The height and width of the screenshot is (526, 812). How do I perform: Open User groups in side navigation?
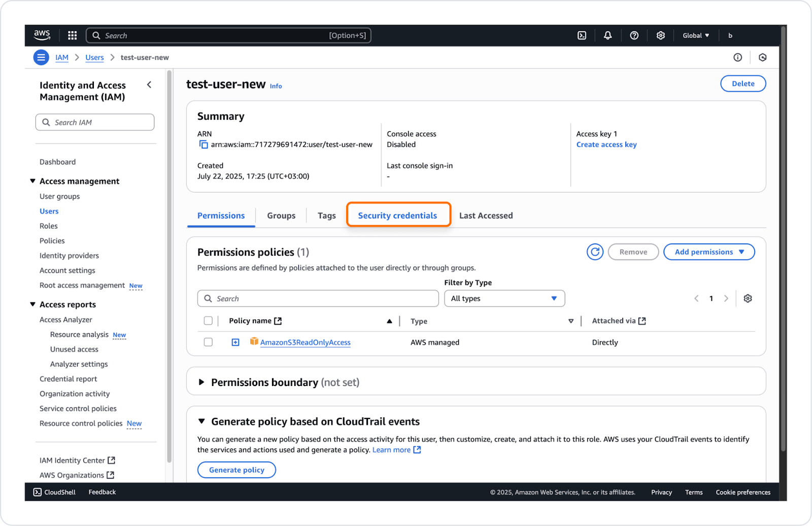59,196
